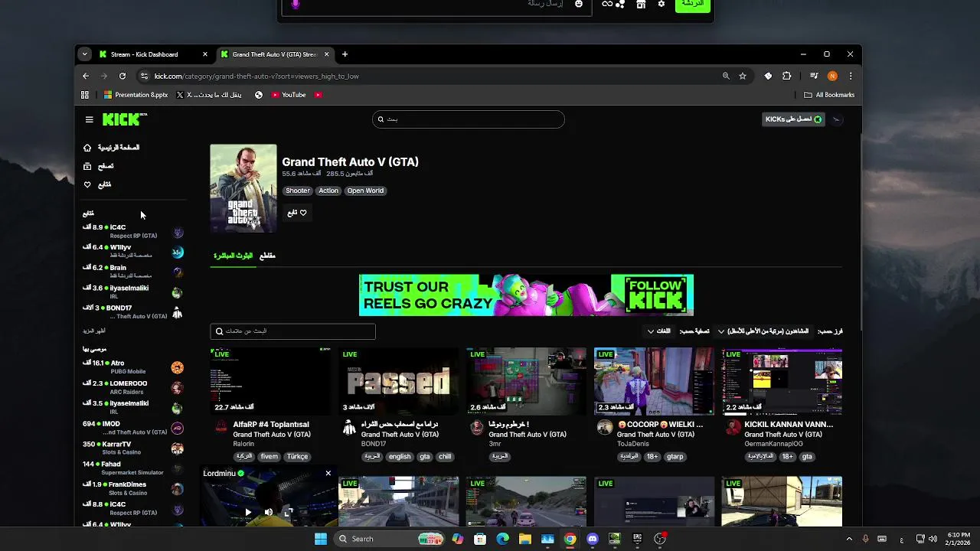Select the chill tag
Viewport: 980px width, 551px height.
click(x=445, y=456)
